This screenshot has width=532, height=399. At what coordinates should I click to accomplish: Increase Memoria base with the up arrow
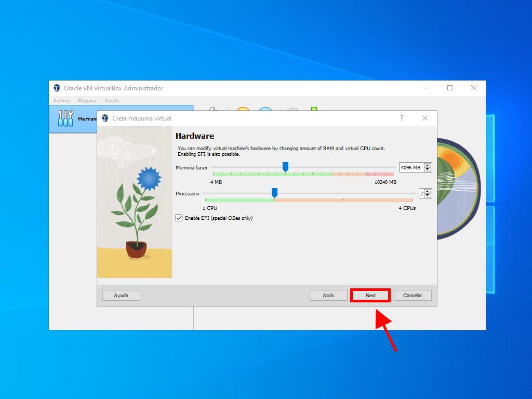[428, 165]
